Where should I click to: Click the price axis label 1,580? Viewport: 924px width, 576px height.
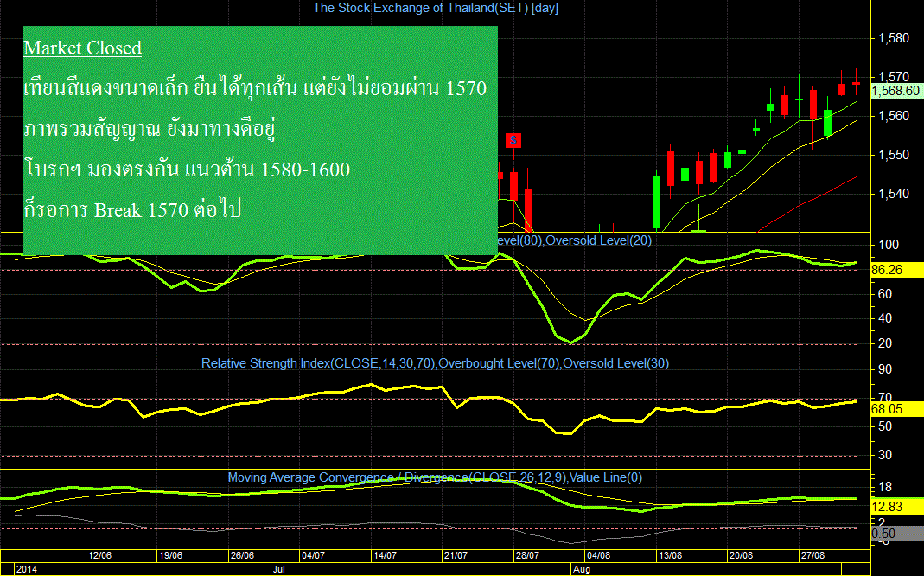click(894, 38)
